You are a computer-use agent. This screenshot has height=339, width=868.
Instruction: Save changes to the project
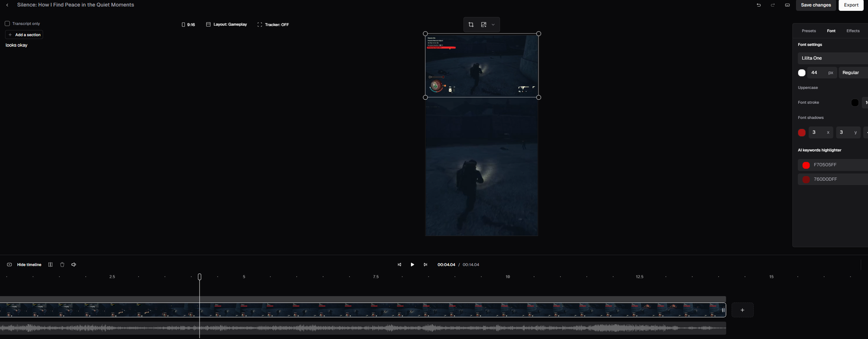[x=816, y=5]
